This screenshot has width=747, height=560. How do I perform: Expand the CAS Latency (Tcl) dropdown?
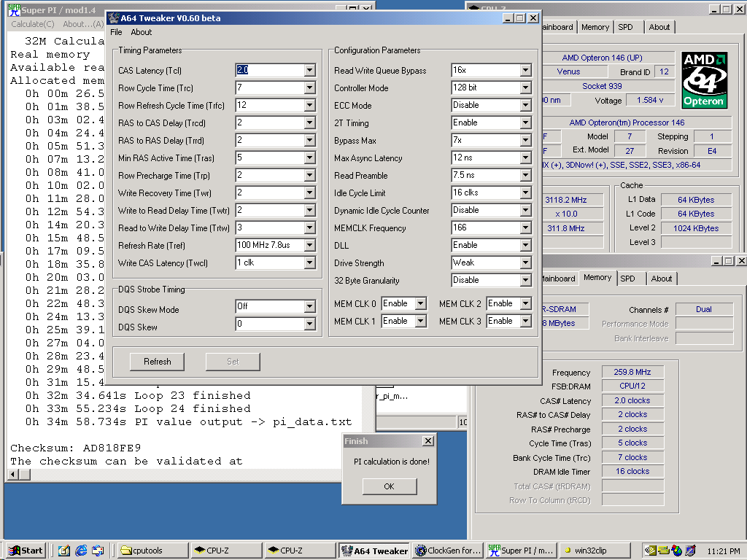click(309, 71)
